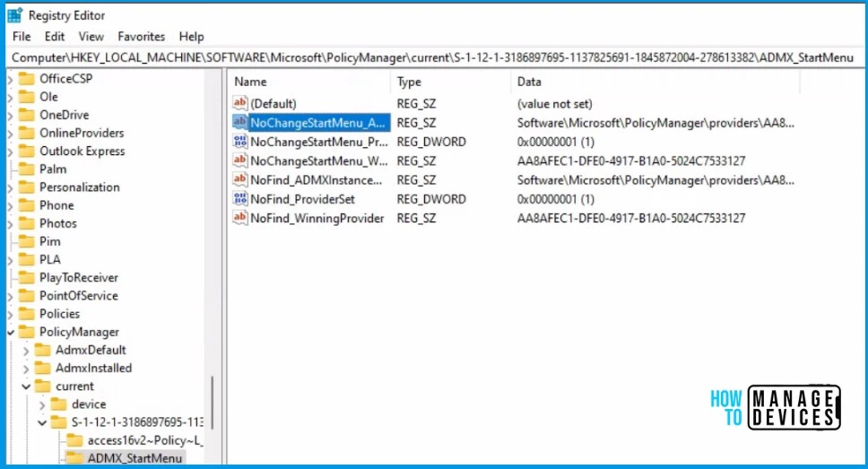Open the Help menu
The height and width of the screenshot is (469, 868).
[x=191, y=37]
